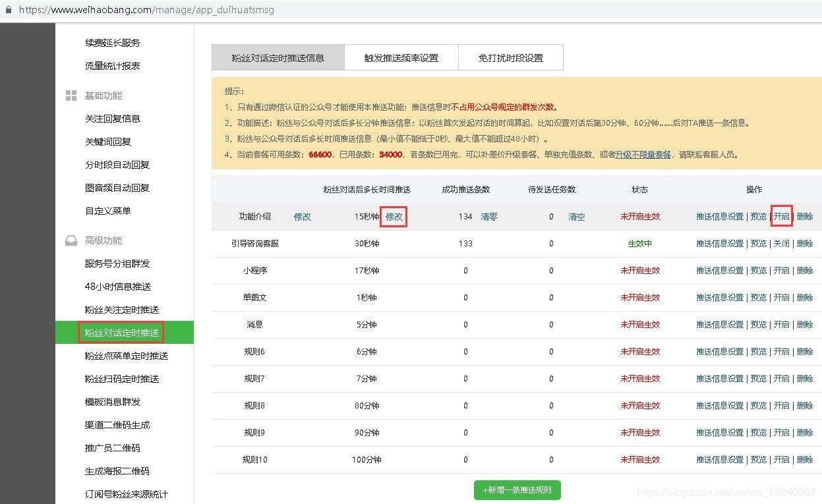Click 开启 in 消息 row
The image size is (822, 504).
tap(782, 325)
